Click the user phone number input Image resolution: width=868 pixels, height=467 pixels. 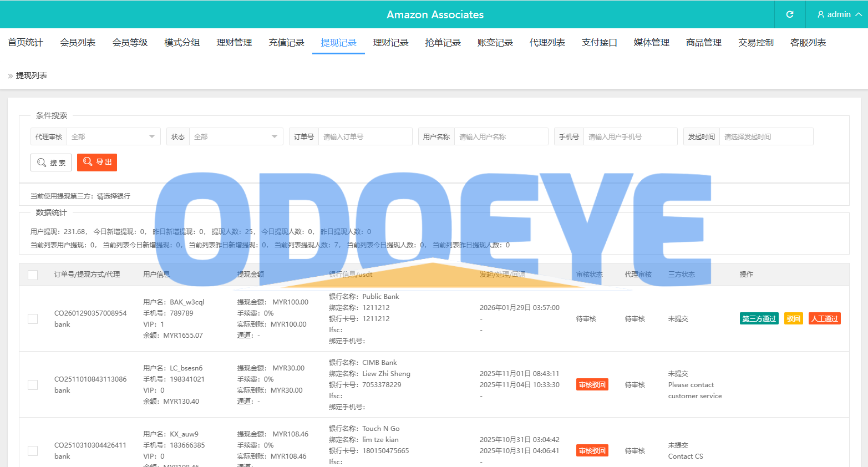[630, 137]
